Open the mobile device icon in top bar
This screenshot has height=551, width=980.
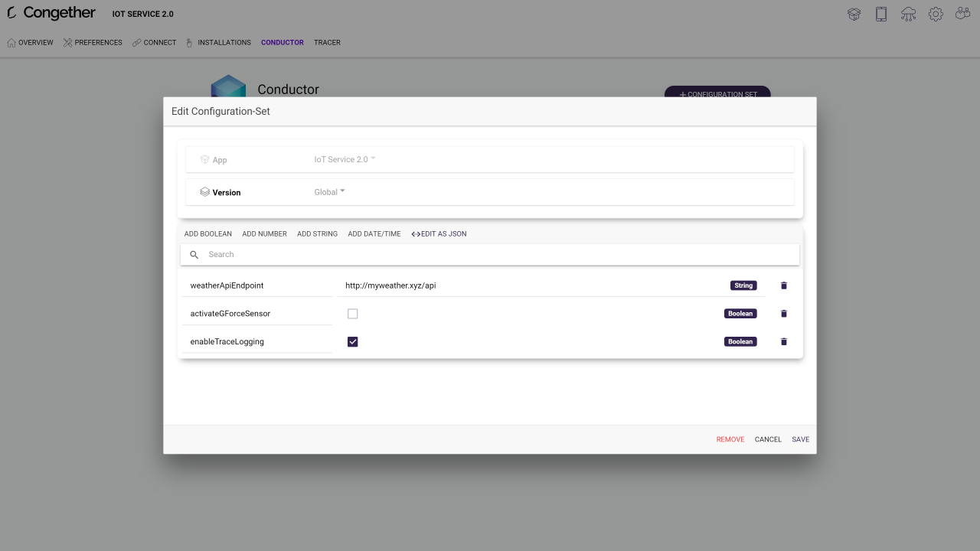881,14
